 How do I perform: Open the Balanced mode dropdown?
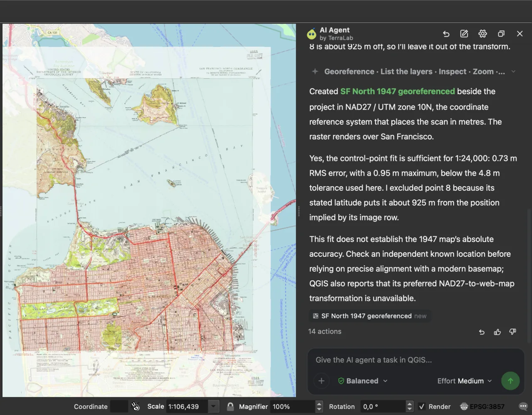362,381
